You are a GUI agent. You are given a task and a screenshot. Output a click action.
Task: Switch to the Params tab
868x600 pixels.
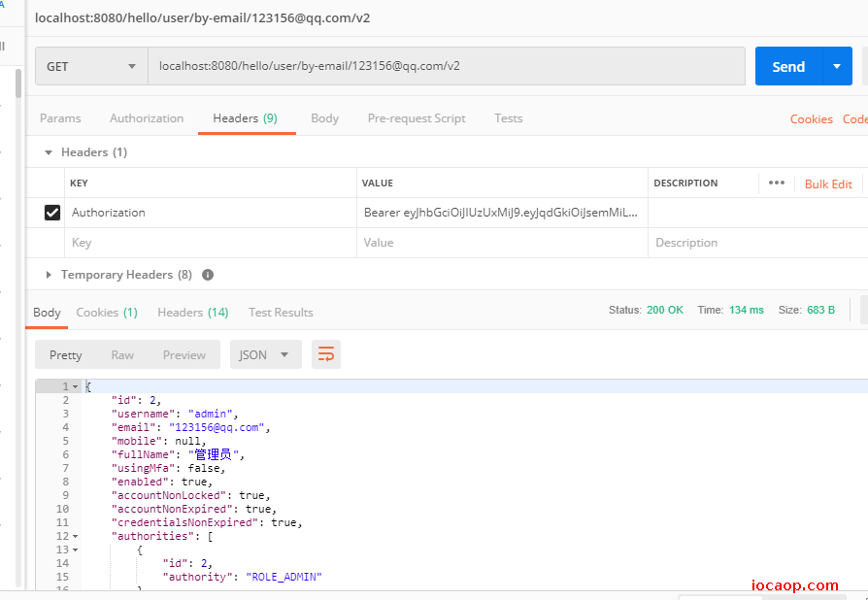point(60,118)
